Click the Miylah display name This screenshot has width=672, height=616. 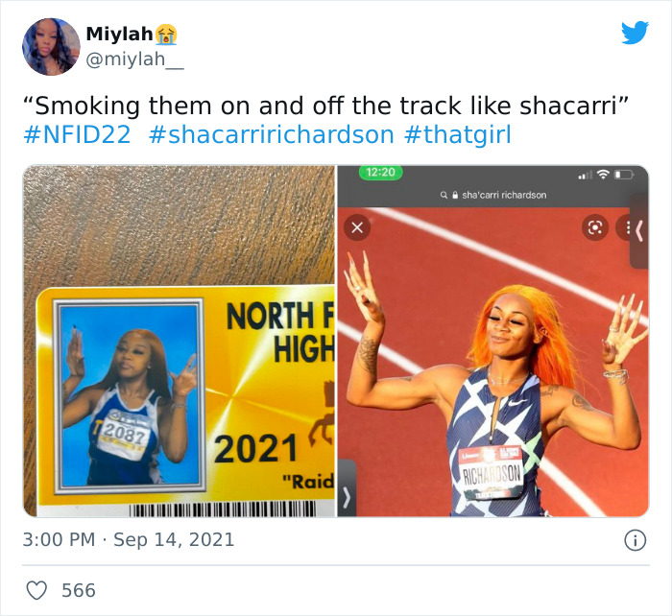click(x=119, y=34)
